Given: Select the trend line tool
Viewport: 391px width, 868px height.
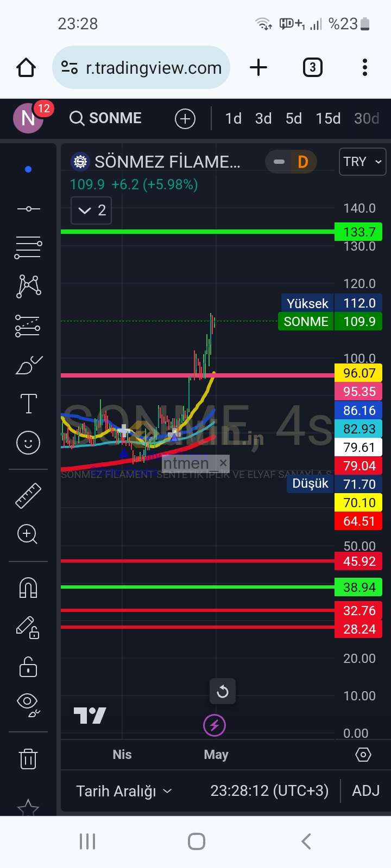Looking at the screenshot, I should point(28,209).
